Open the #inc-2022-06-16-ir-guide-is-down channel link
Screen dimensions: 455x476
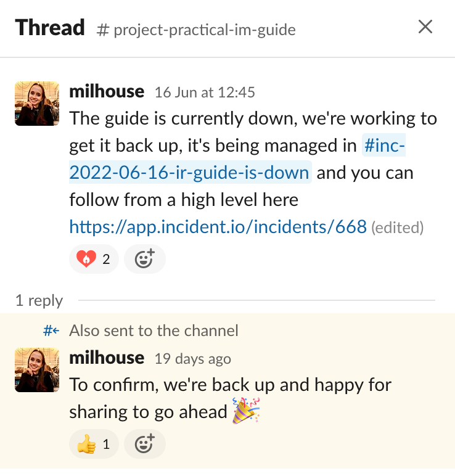tap(237, 158)
